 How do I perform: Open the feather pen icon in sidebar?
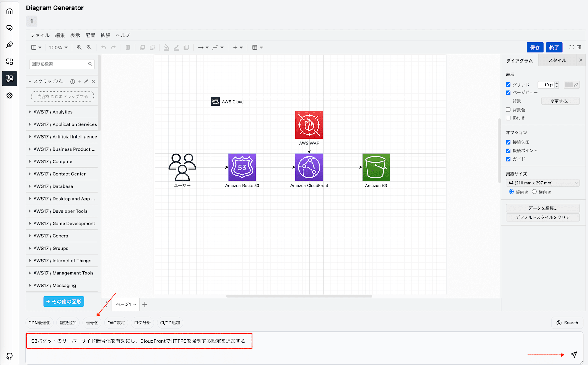9,45
